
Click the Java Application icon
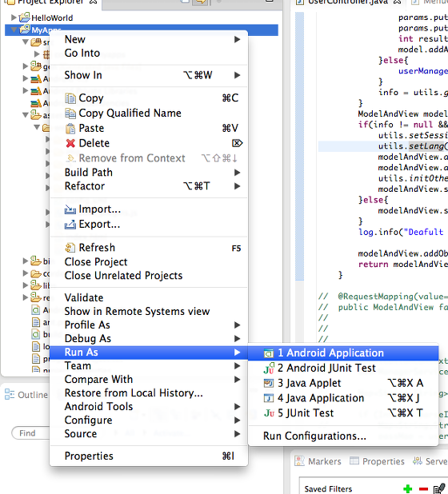tap(269, 399)
